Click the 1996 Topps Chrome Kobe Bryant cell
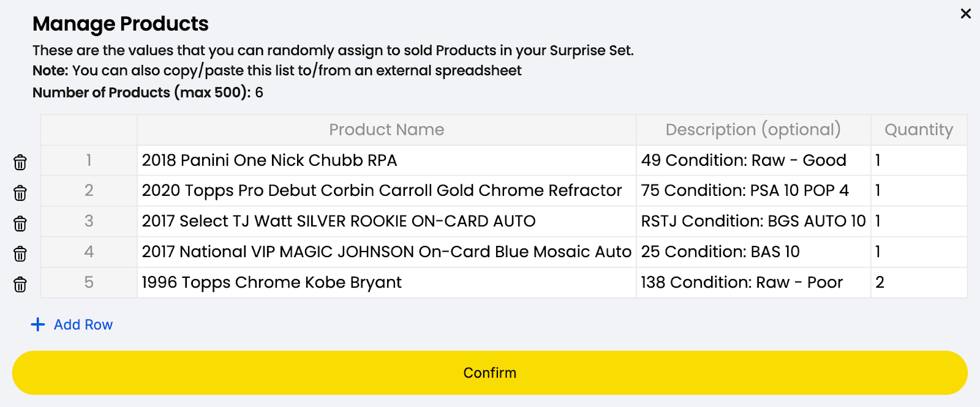Viewport: 980px width, 407px height. click(386, 283)
